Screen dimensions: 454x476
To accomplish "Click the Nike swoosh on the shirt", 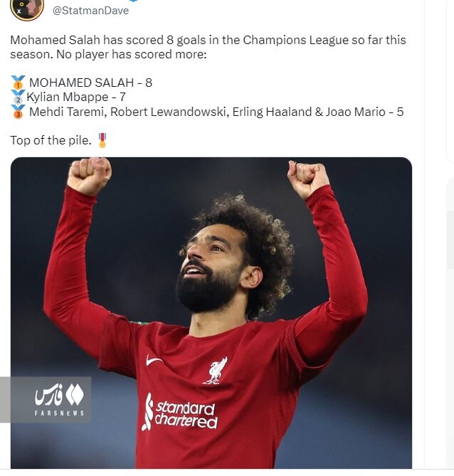I will 154,361.
